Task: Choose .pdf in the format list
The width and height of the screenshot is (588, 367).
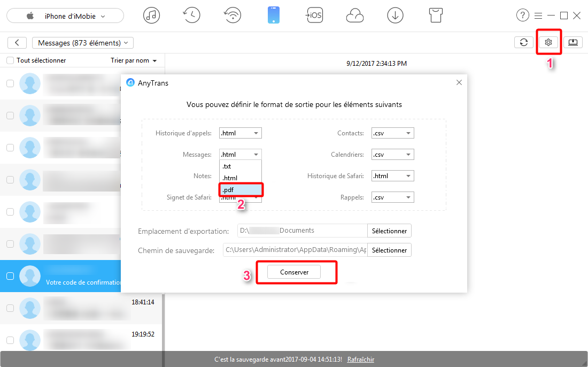Action: click(241, 189)
